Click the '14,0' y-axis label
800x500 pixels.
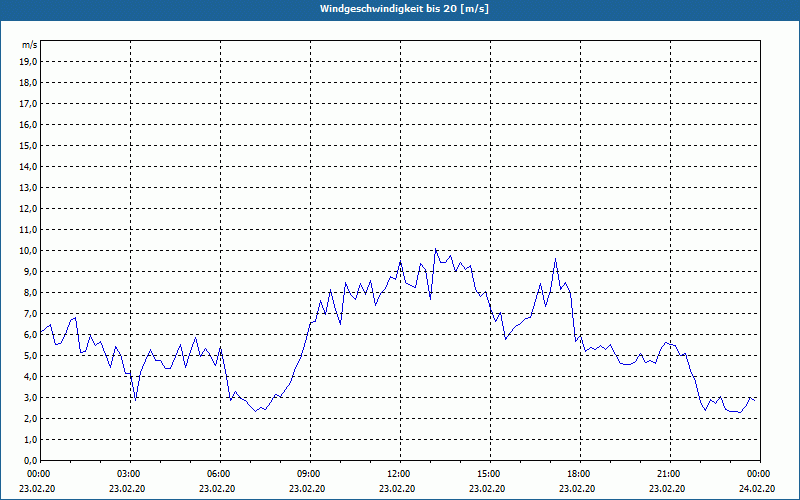[x=29, y=166]
